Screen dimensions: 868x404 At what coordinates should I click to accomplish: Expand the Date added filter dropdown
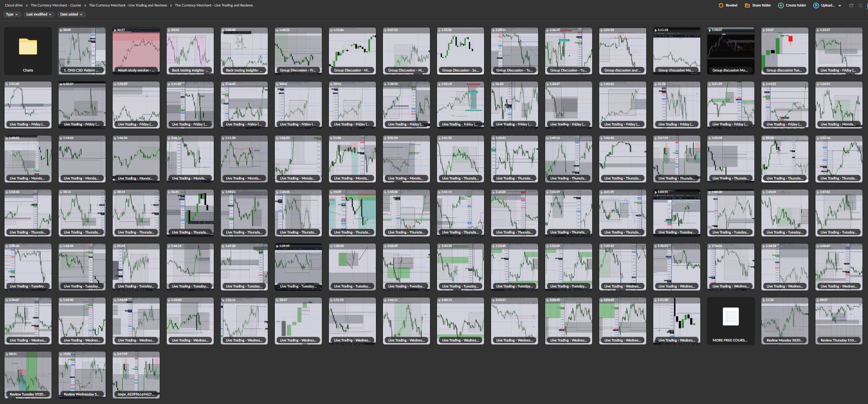tap(71, 14)
